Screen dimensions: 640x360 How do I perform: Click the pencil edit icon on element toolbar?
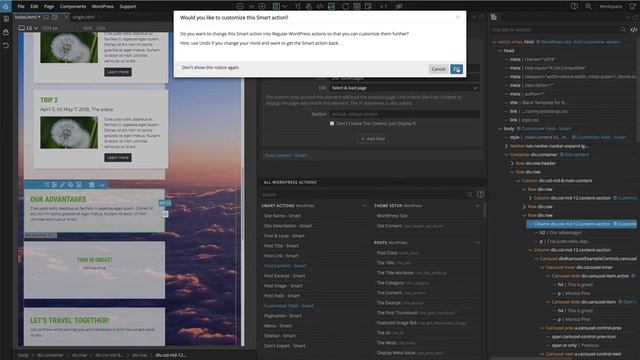click(x=62, y=185)
